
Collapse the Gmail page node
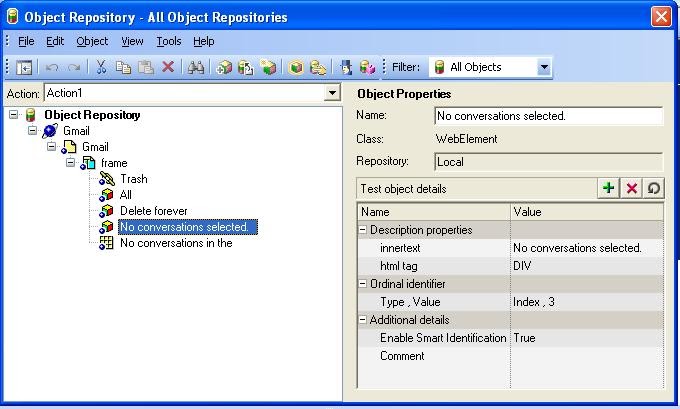(x=52, y=147)
